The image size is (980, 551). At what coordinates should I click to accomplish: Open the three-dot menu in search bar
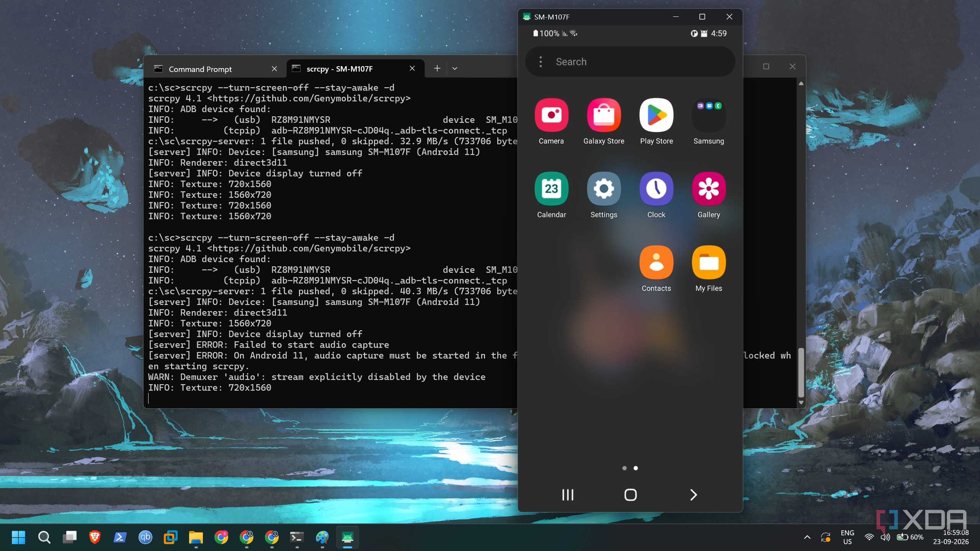[x=541, y=62]
